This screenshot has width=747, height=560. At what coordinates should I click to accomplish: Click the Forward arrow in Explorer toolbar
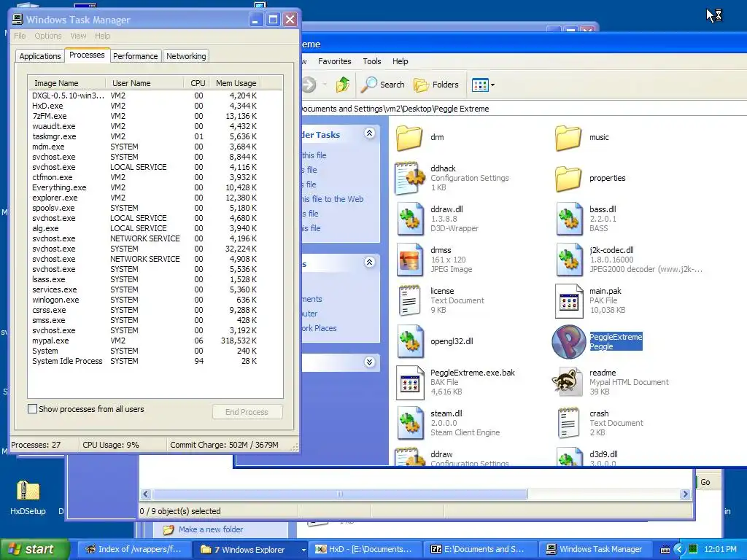coord(309,85)
